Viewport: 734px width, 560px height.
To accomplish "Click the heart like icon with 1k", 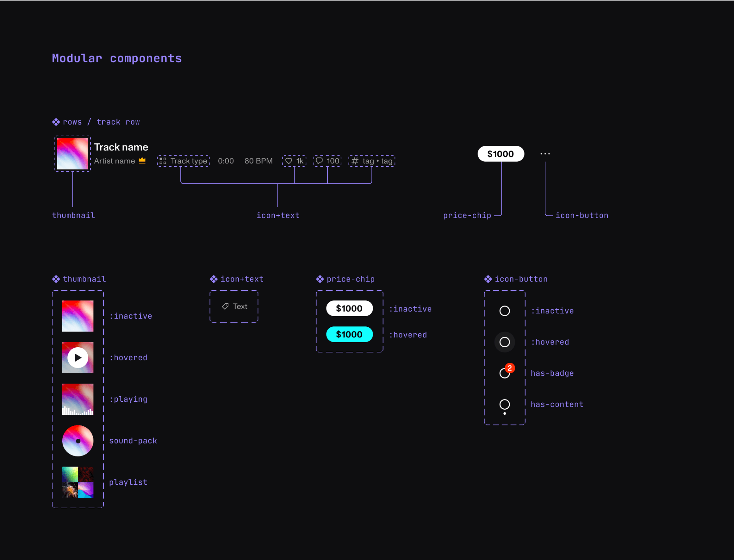I will (x=289, y=161).
